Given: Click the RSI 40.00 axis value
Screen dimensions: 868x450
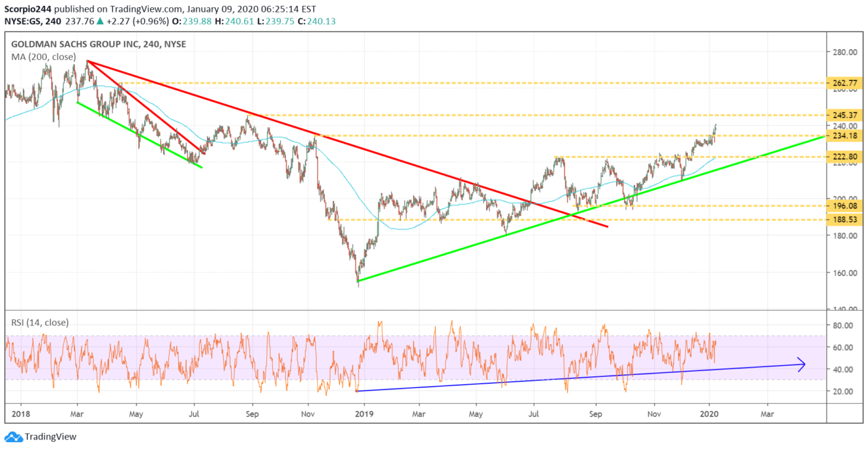Looking at the screenshot, I should tap(844, 369).
